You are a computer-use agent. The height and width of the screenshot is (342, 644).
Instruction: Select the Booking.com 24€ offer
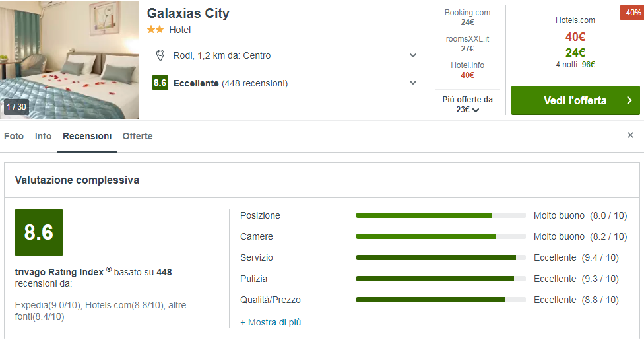[467, 17]
